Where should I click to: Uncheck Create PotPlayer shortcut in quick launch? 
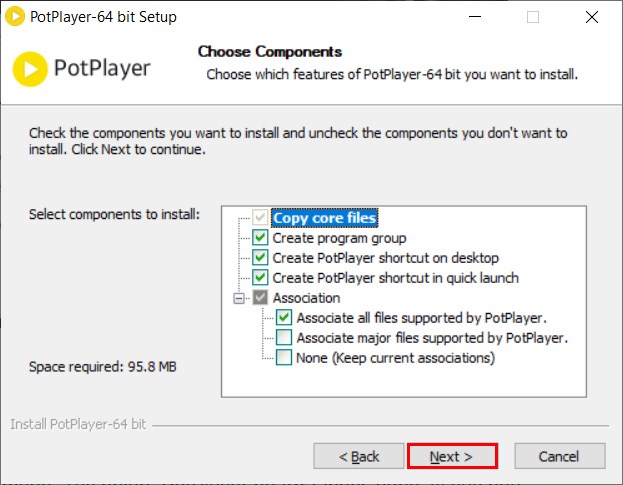click(x=260, y=277)
